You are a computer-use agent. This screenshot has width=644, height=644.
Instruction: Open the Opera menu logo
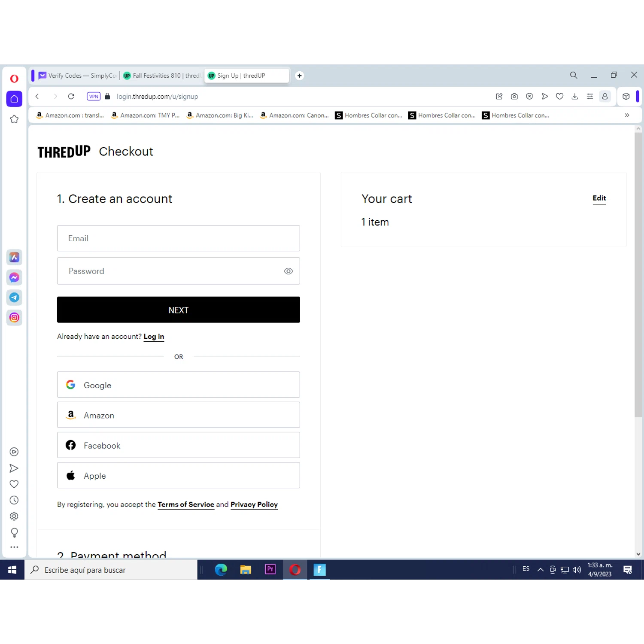(x=14, y=79)
